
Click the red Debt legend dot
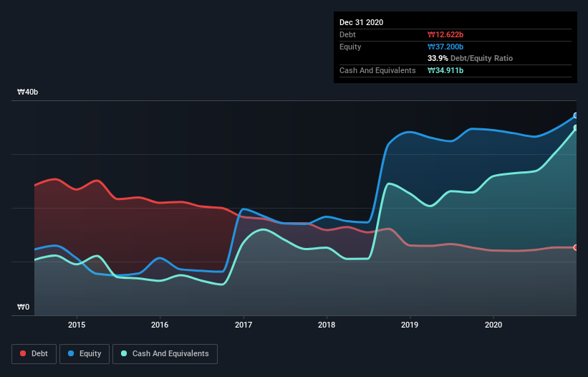(23, 353)
